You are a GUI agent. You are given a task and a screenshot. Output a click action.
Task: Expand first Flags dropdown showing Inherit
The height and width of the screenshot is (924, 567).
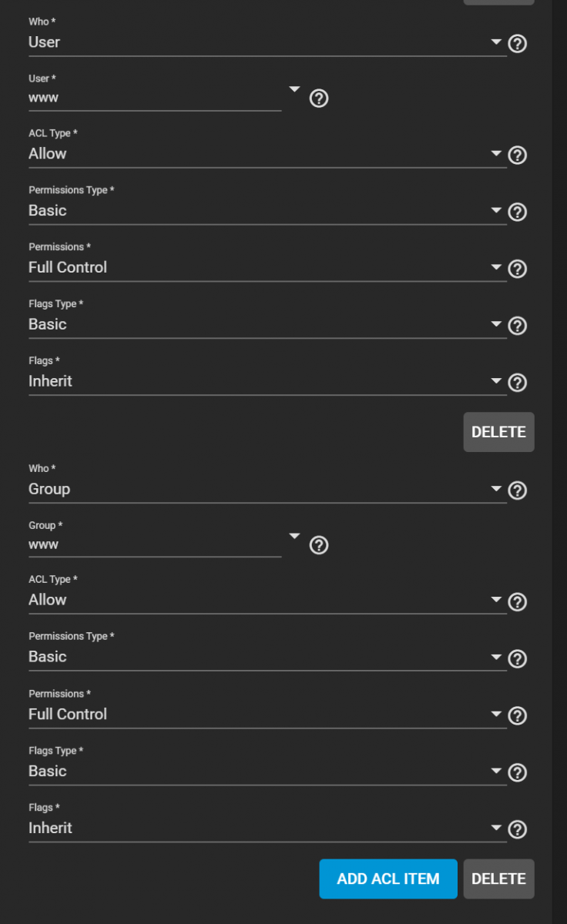tap(267, 381)
